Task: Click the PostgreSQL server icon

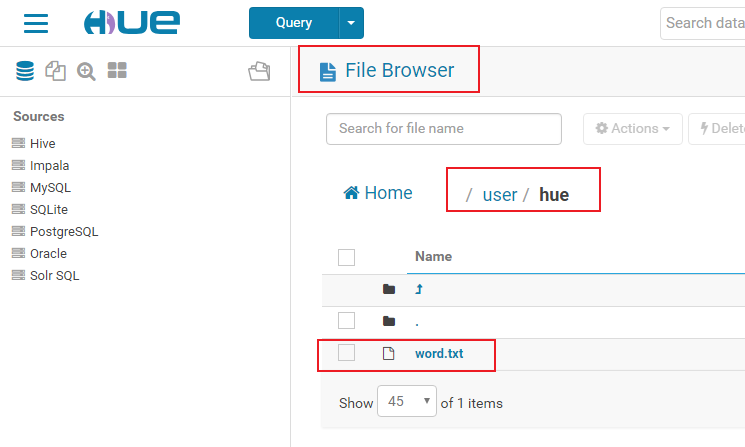Action: tap(18, 231)
